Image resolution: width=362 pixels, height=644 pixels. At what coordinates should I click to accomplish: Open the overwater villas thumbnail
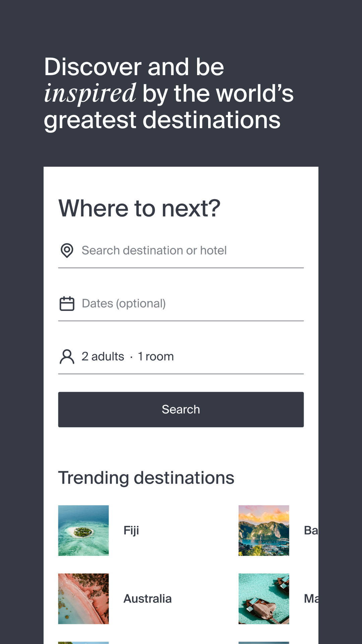click(264, 599)
